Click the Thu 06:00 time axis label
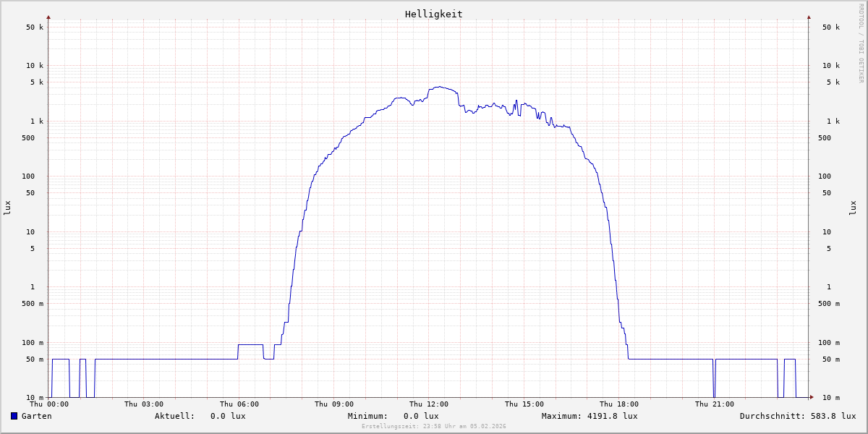Image resolution: width=868 pixels, height=434 pixels. click(239, 404)
